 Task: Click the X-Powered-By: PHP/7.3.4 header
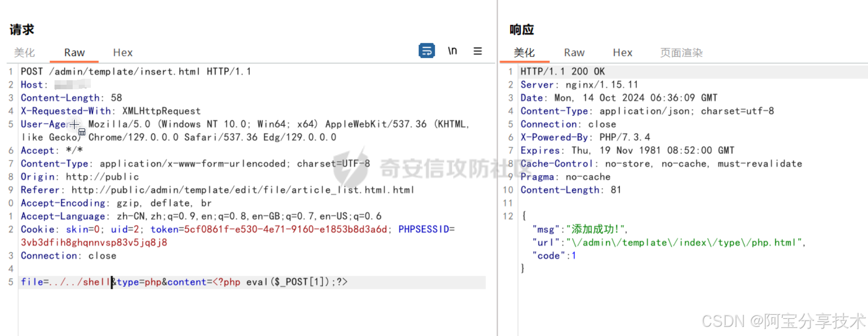(585, 137)
